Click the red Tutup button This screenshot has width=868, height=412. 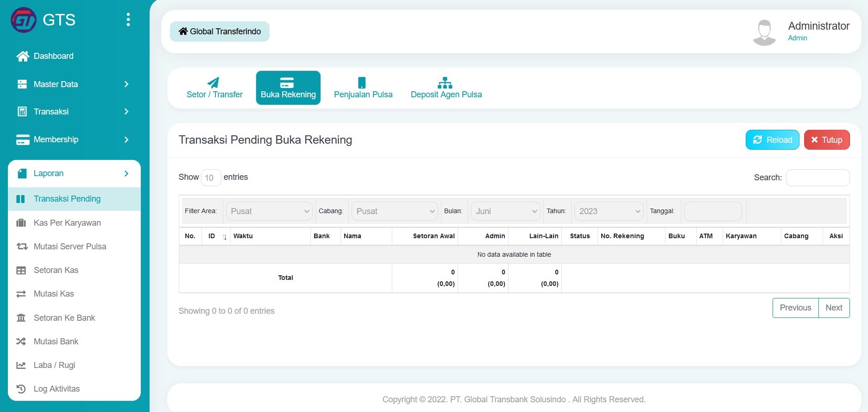(x=827, y=140)
